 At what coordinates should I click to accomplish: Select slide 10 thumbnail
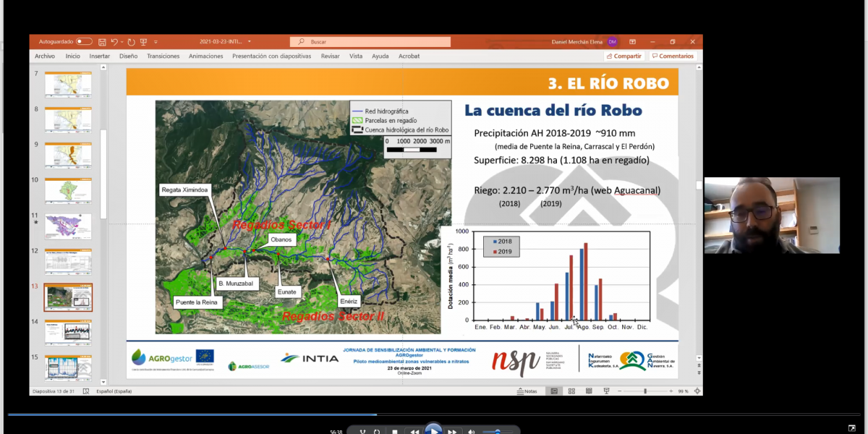pyautogui.click(x=69, y=190)
